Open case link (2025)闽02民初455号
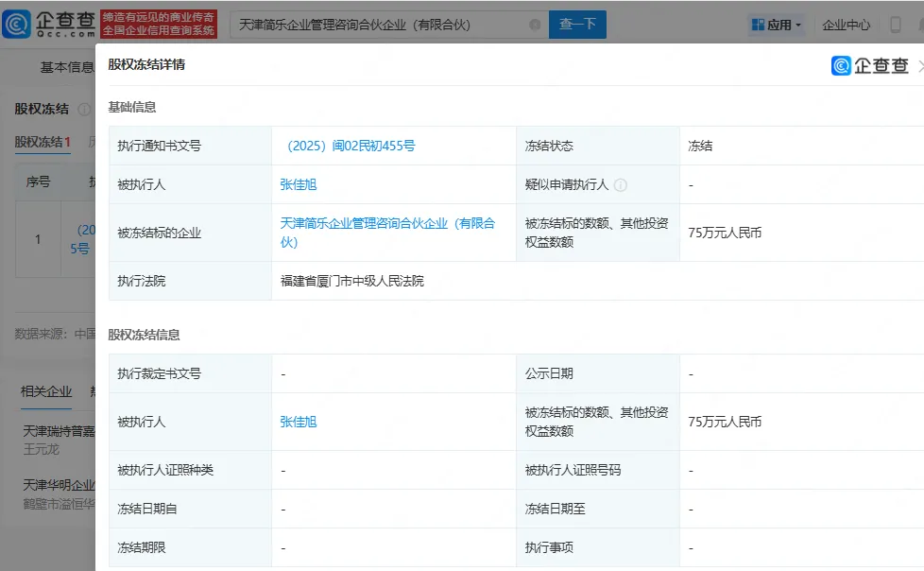 [x=350, y=147]
